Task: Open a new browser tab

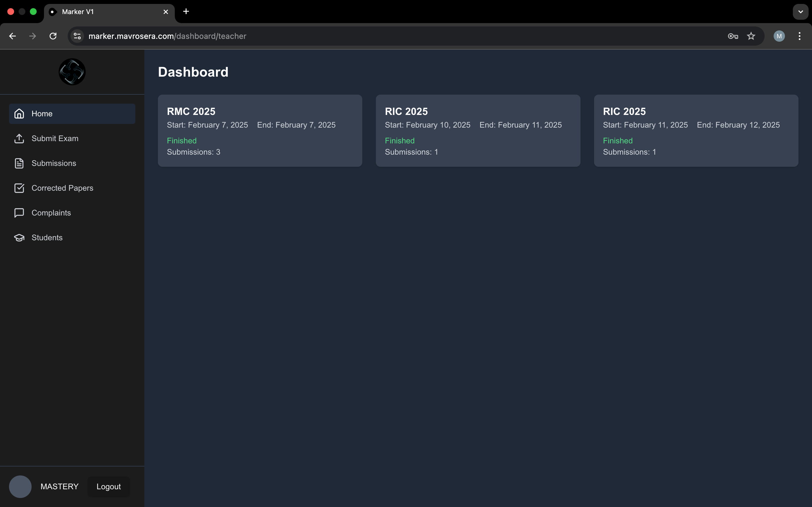Action: click(x=186, y=12)
